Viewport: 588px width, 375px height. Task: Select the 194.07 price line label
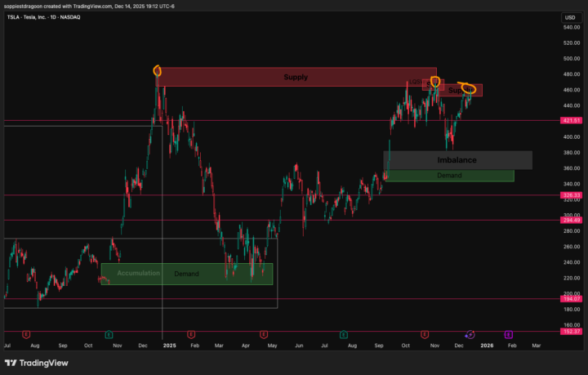tap(571, 299)
